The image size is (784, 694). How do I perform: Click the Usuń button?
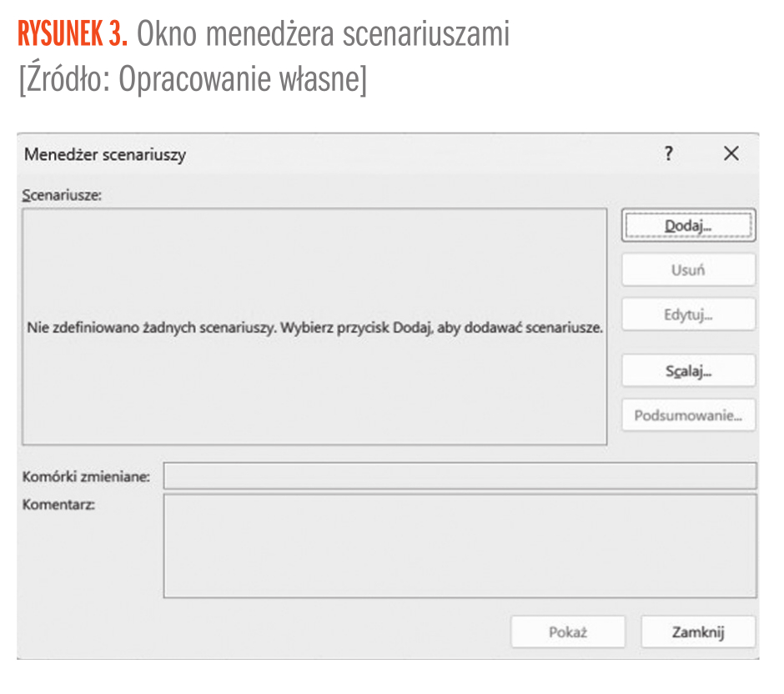click(x=688, y=270)
